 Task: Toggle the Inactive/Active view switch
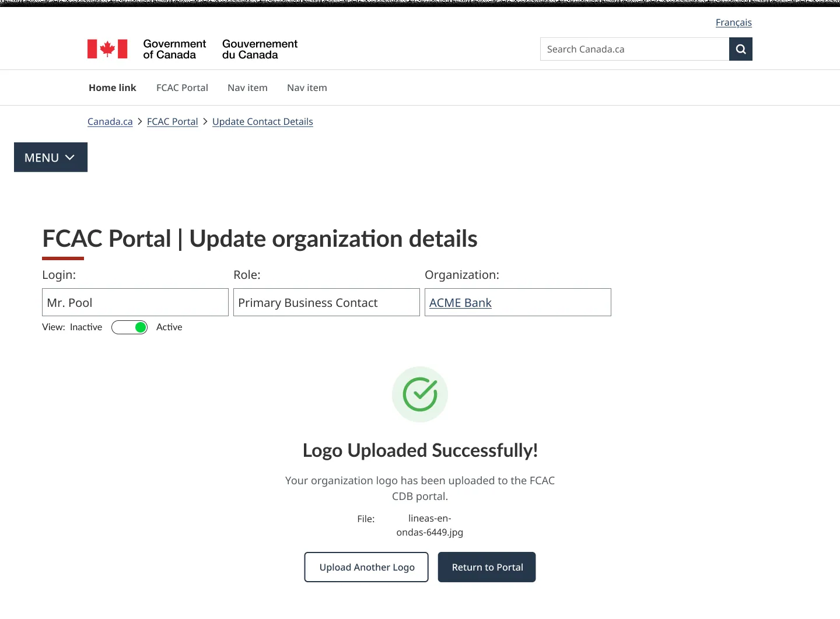pos(129,327)
